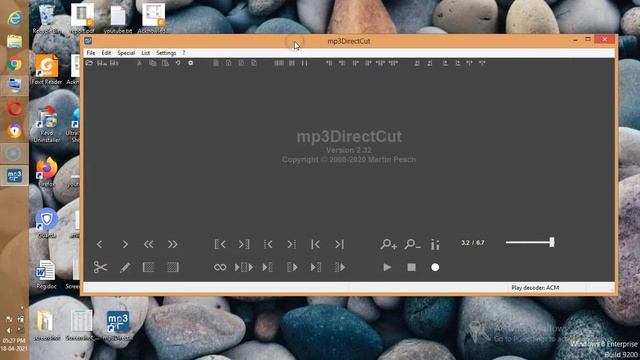Open the Edit menu

pyautogui.click(x=106, y=53)
